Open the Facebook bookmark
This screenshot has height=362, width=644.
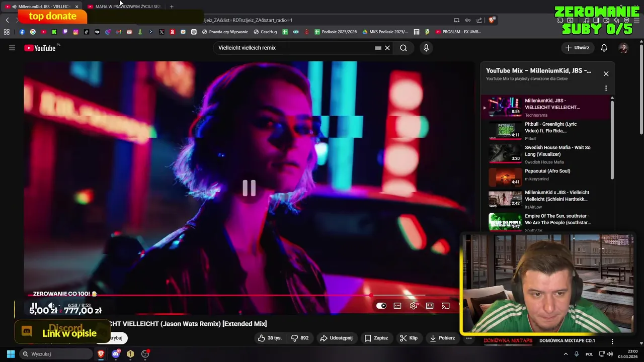pyautogui.click(x=22, y=32)
